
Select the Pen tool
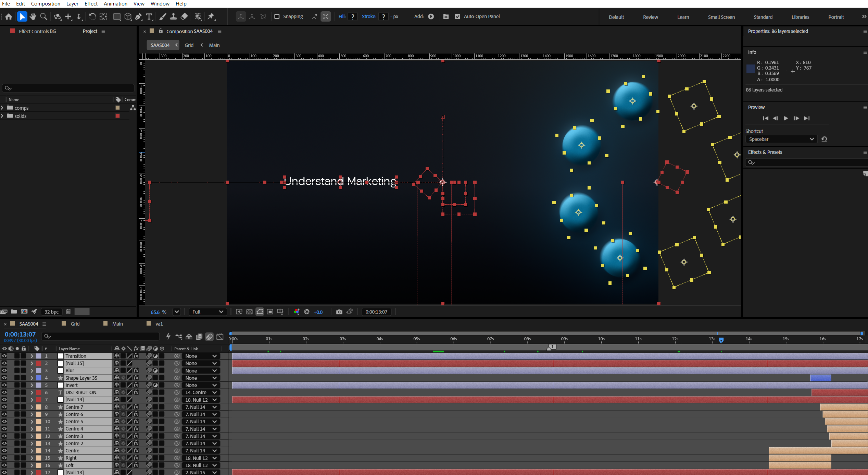(x=138, y=16)
